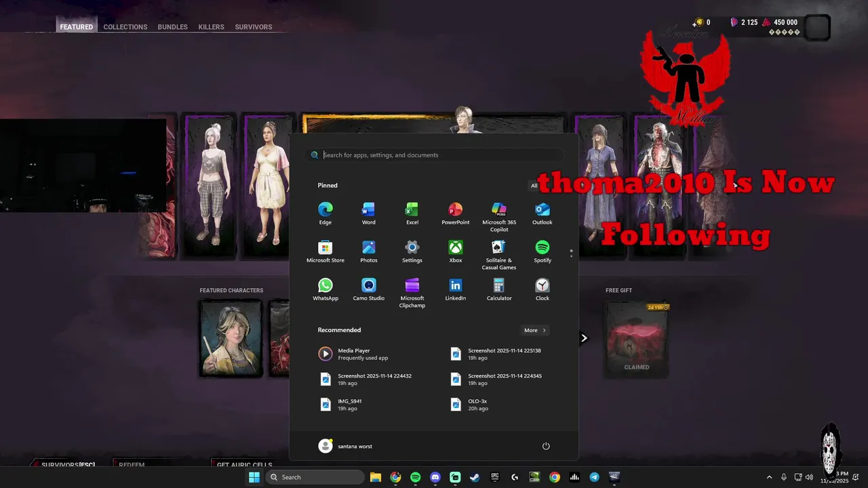Screen dimensions: 868x488
Task: Open the IMG_5941 recommended file
Action: click(342, 404)
